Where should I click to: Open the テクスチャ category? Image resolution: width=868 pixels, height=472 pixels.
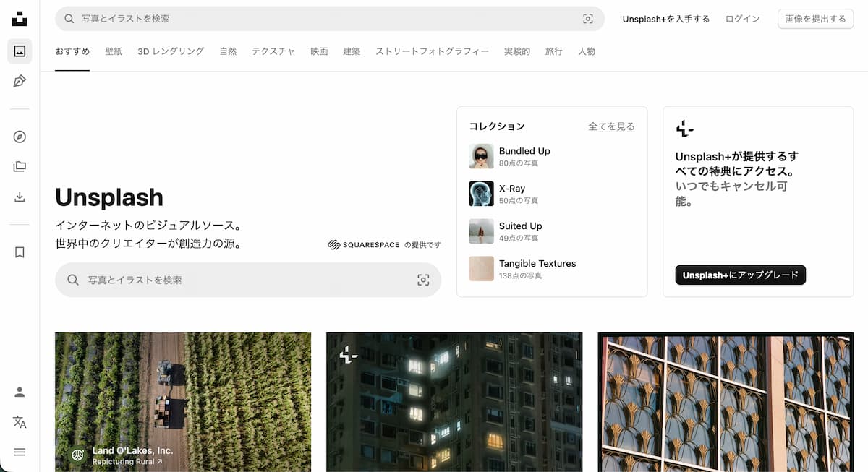click(273, 51)
